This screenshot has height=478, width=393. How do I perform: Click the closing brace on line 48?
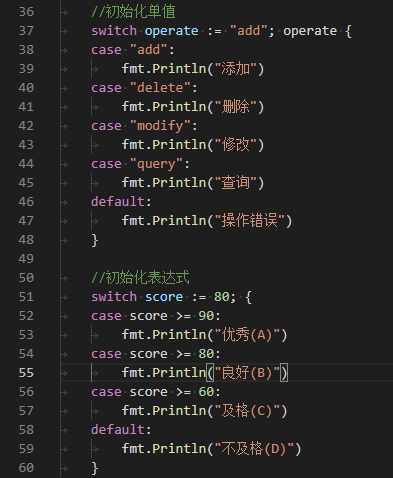[x=95, y=240]
